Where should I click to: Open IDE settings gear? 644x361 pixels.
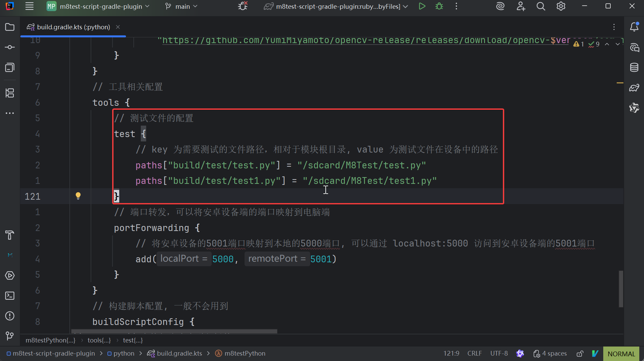[561, 6]
